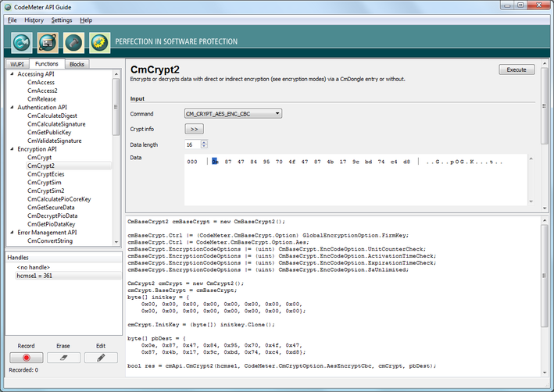Viewport: 554px width, 392px height.
Task: Switch to the Functions tab
Action: (46, 63)
